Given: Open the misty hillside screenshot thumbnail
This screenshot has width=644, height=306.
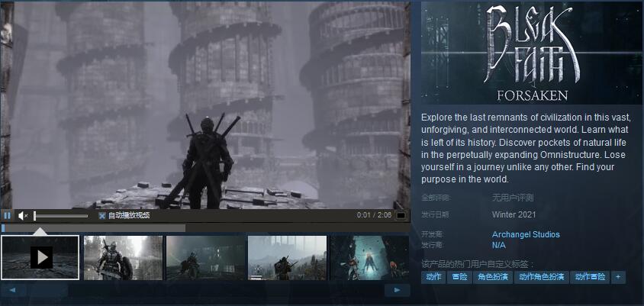Looking at the screenshot, I should pyautogui.click(x=288, y=257).
